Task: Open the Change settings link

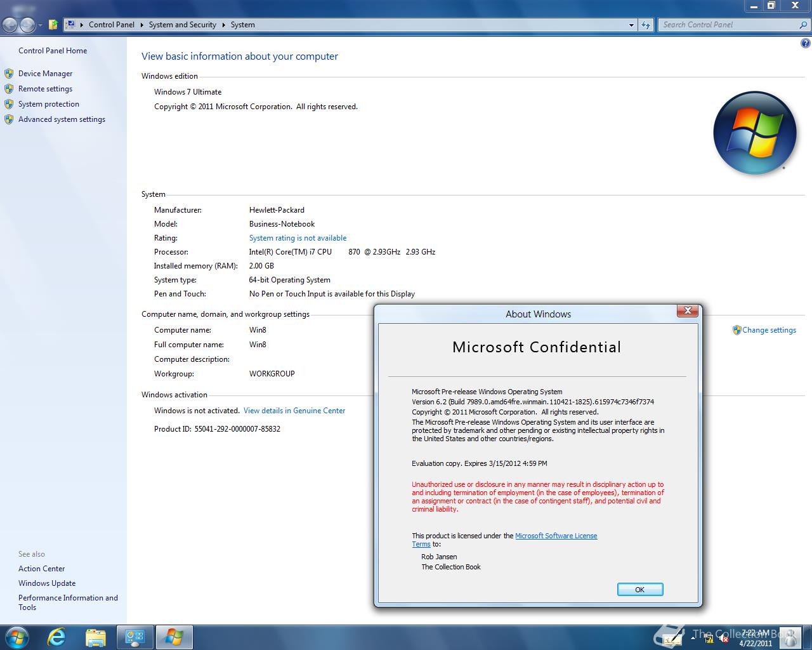Action: [769, 330]
